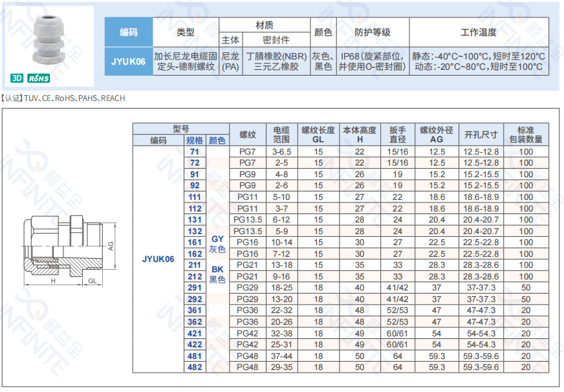
Task: Choose specification 131 for PG13.5
Action: click(x=195, y=220)
